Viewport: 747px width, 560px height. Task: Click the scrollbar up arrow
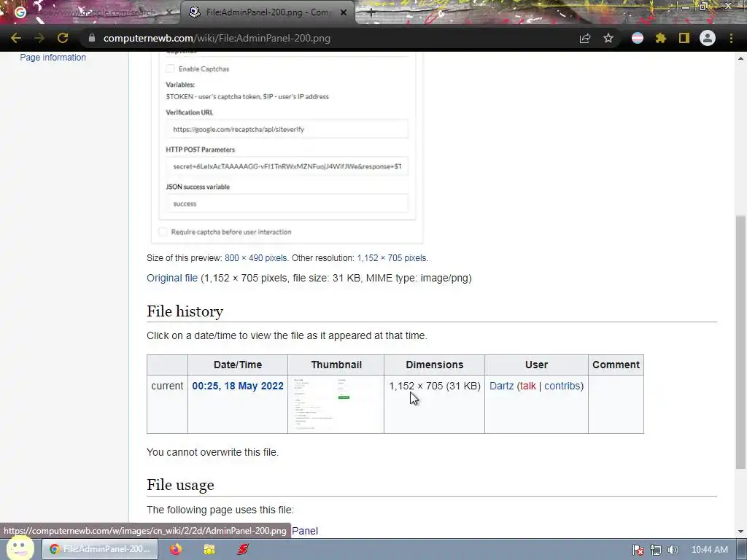(740, 58)
